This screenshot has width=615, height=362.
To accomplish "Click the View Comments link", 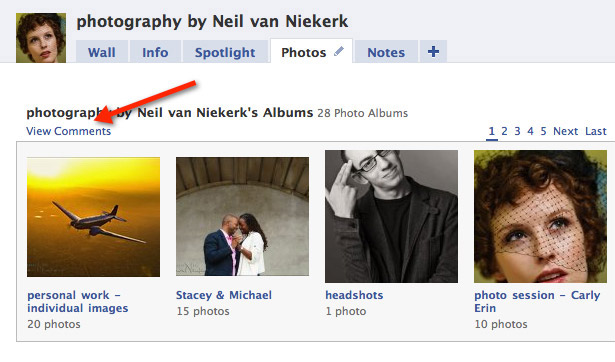I will 69,131.
